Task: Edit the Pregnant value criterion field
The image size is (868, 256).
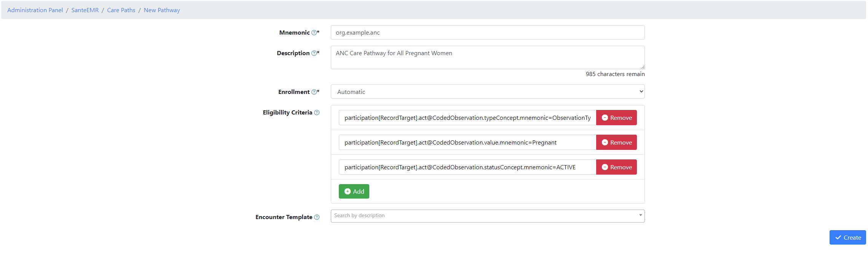Action: (x=467, y=143)
